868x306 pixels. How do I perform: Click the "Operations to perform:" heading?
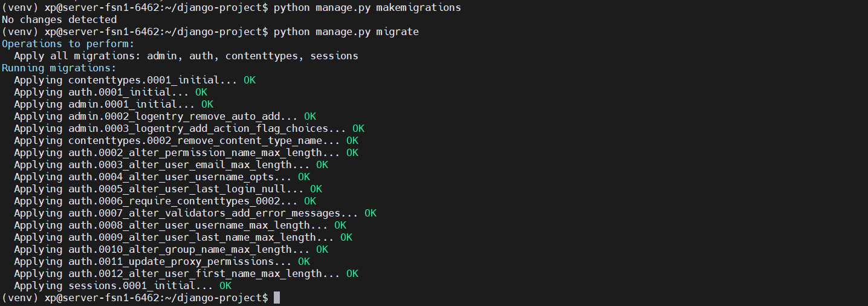click(x=68, y=44)
